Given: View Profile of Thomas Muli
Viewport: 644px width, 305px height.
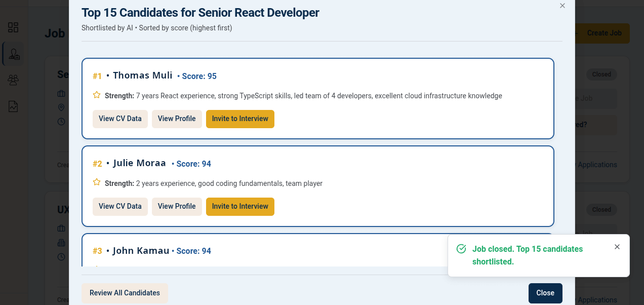Looking at the screenshot, I should [x=177, y=119].
